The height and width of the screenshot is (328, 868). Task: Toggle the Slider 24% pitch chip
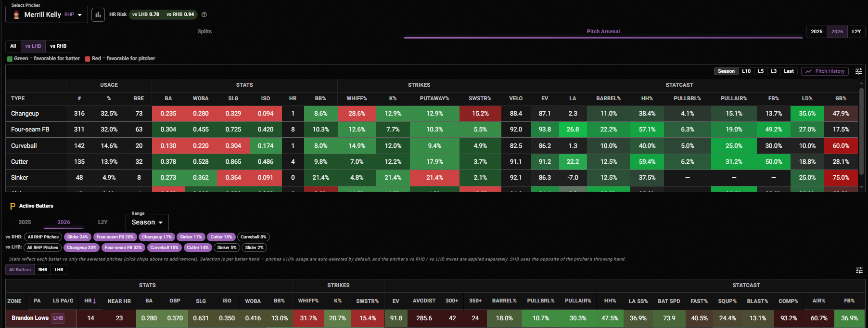click(x=77, y=237)
